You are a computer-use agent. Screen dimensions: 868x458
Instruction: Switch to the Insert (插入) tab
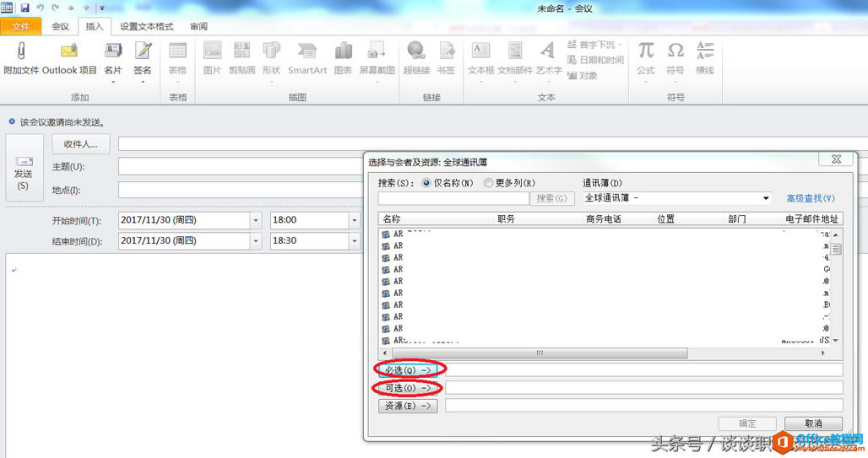pos(94,26)
